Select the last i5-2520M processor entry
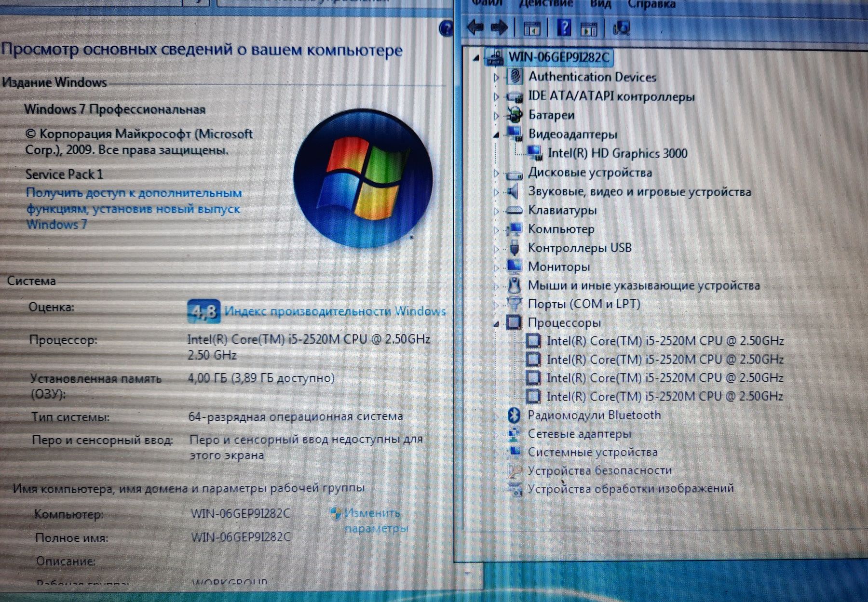This screenshot has width=868, height=602. click(x=665, y=396)
